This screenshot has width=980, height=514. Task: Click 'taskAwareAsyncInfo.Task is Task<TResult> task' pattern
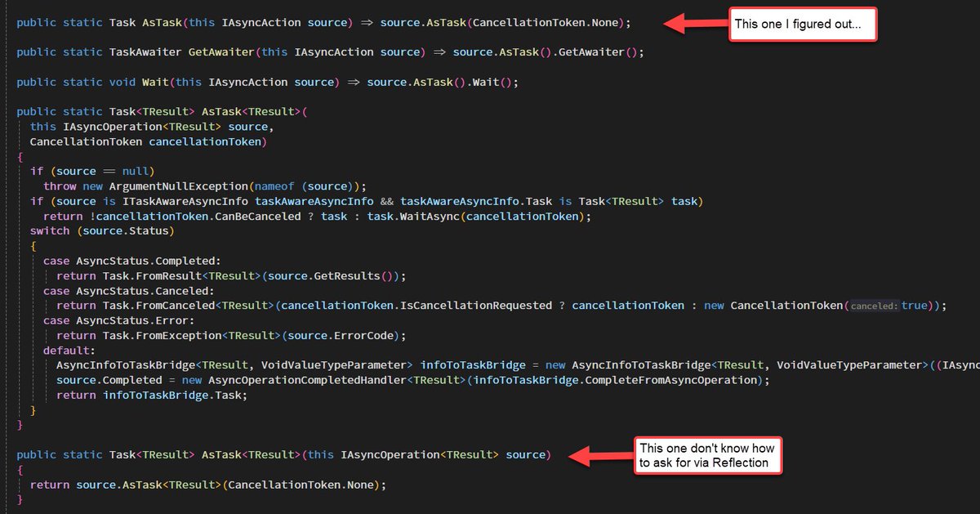[552, 201]
